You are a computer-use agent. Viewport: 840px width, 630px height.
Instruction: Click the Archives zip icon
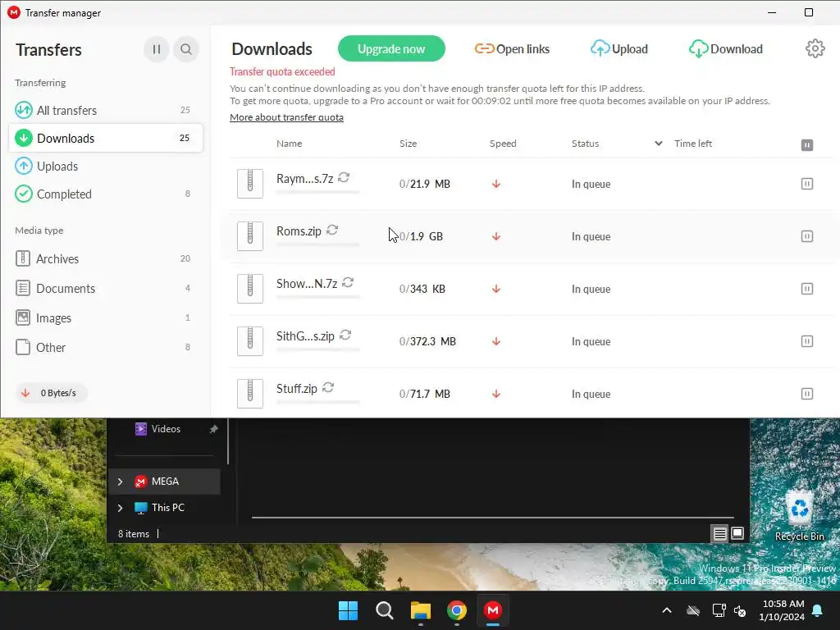point(22,258)
